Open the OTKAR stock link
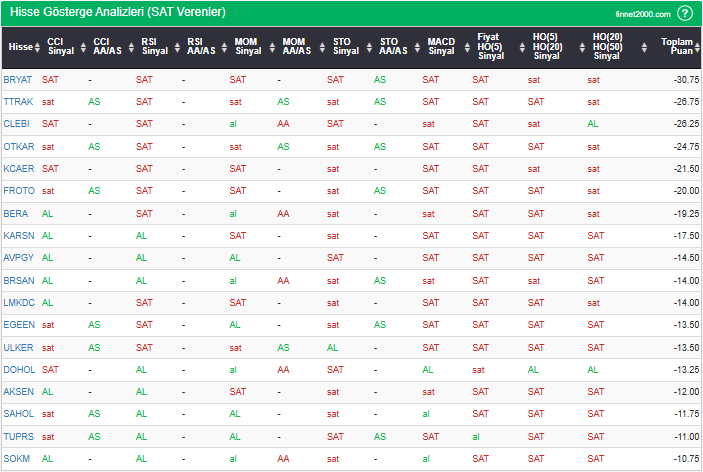This screenshot has height=472, width=703. 19,147
